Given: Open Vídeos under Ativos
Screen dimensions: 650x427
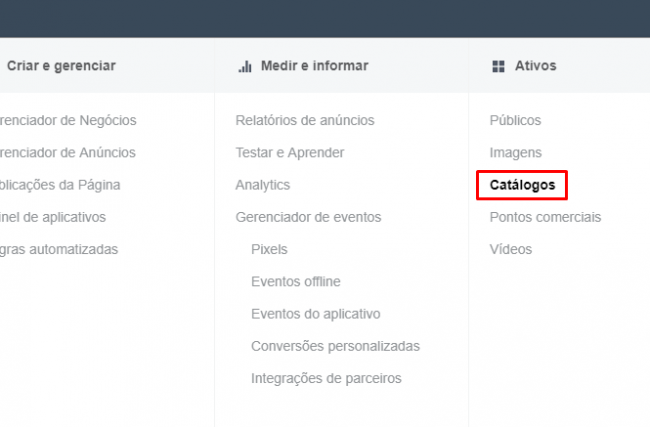Looking at the screenshot, I should pos(511,249).
